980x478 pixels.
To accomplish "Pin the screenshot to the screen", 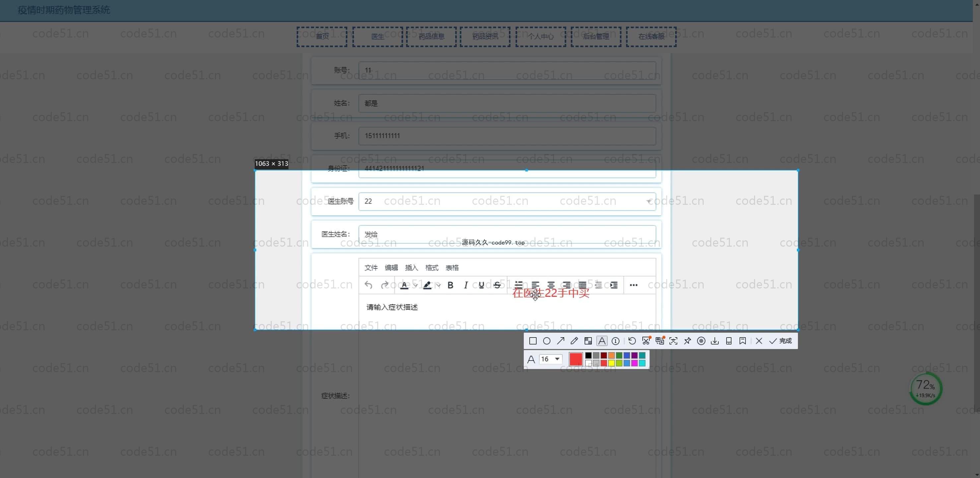I will (687, 341).
